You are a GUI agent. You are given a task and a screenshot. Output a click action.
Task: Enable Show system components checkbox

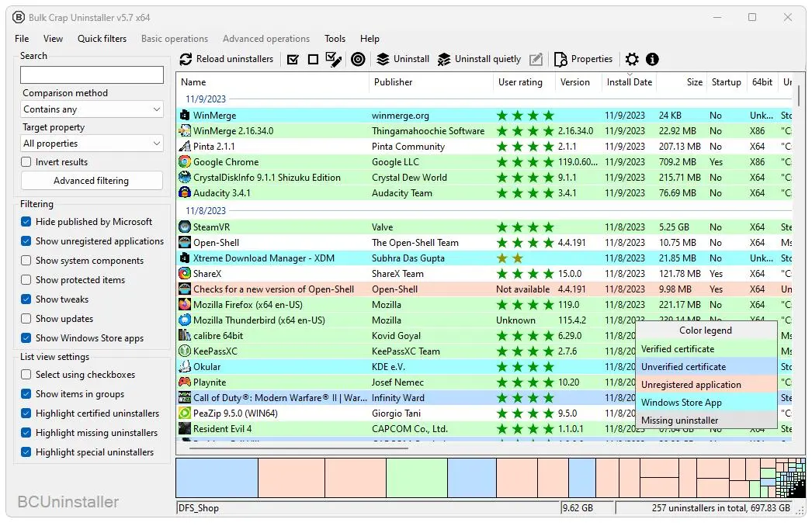[26, 261]
